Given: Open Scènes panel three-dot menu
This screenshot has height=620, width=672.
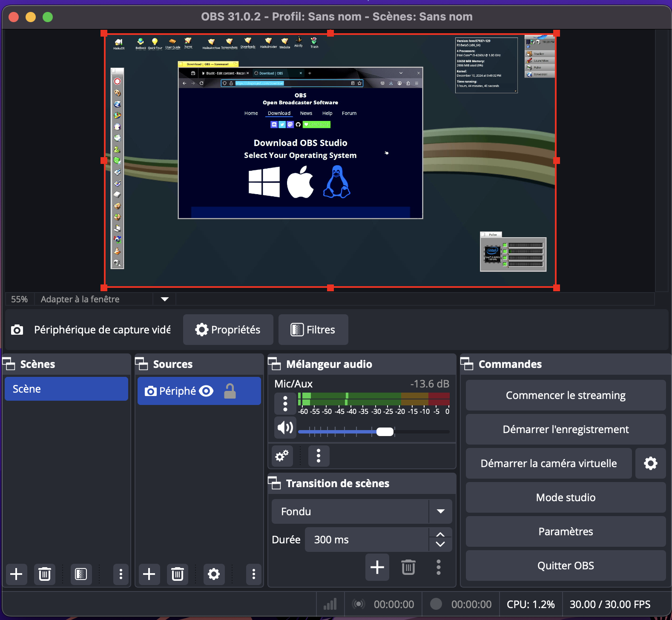Looking at the screenshot, I should point(121,574).
